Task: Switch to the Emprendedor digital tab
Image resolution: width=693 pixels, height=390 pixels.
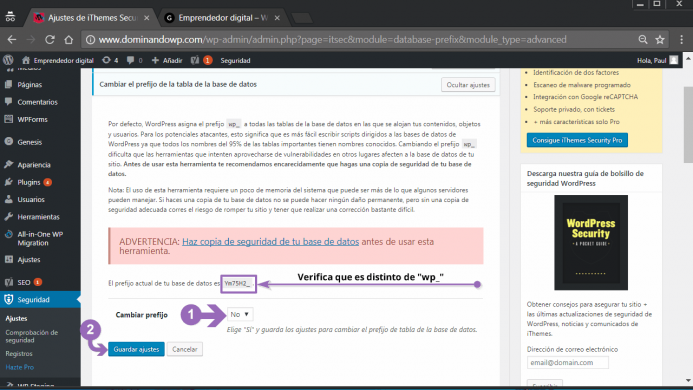Action: 221,18
